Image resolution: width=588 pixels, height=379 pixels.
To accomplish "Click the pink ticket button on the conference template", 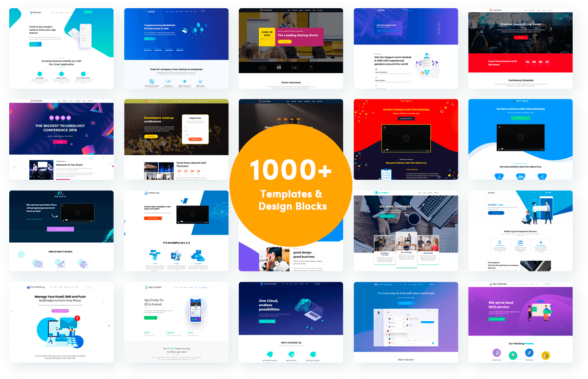I will coord(60,142).
